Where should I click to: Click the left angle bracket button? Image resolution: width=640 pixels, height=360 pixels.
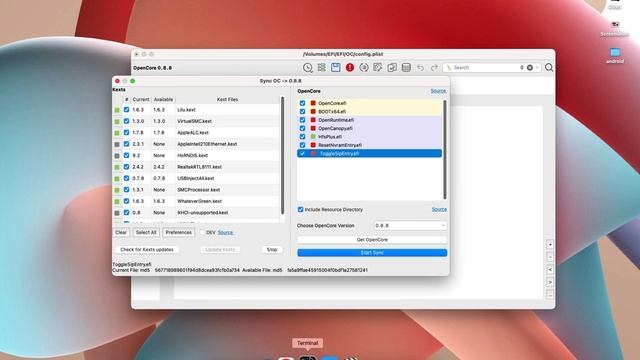point(550,270)
